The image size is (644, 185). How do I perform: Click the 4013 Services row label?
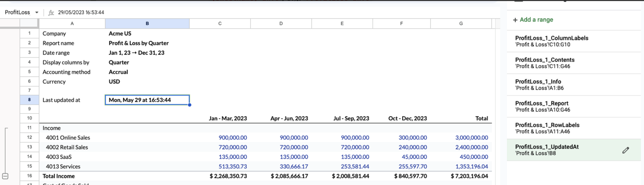(x=72, y=166)
